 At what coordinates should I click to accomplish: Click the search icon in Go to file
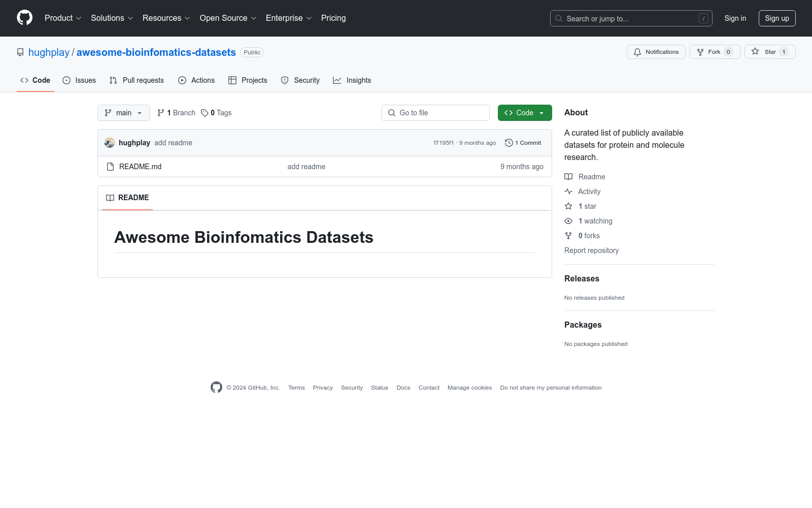pyautogui.click(x=392, y=113)
